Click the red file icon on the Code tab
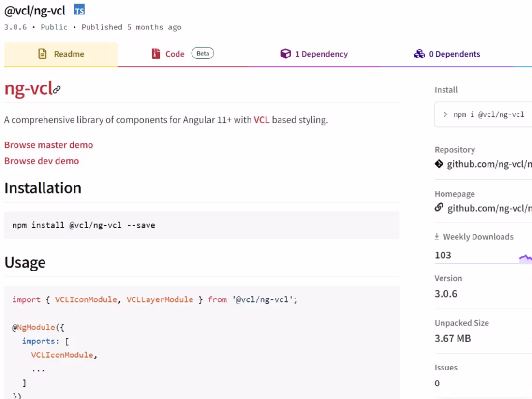Viewport: 532px width, 399px height. tap(155, 54)
